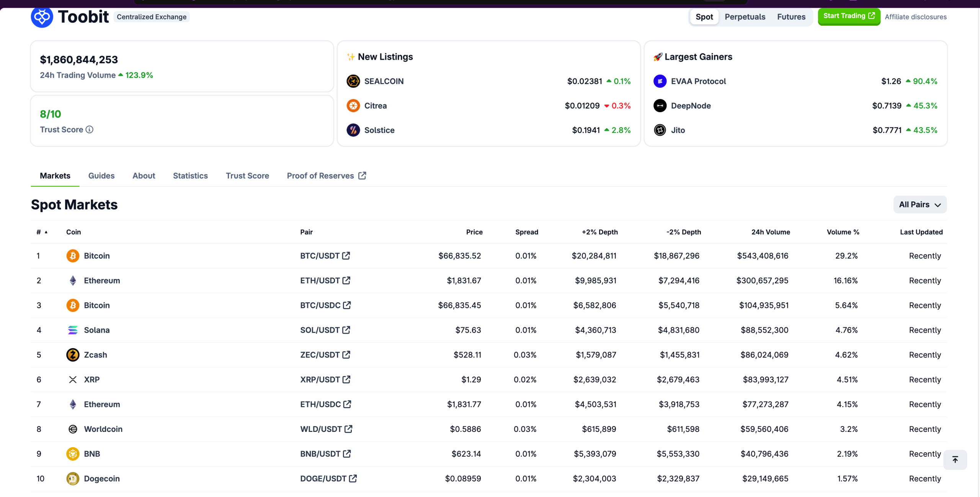Expand the All Pairs dropdown
Viewport: 980px width, 497px height.
(920, 204)
